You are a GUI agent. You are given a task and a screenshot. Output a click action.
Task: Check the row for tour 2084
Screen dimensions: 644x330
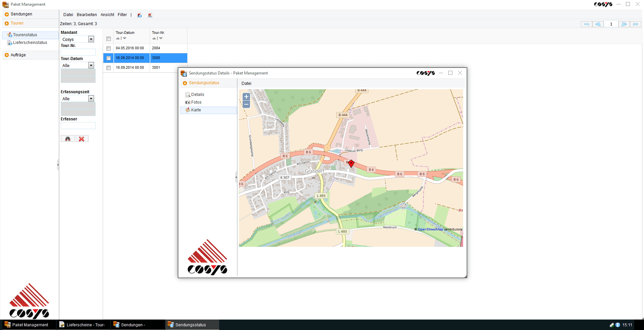108,49
